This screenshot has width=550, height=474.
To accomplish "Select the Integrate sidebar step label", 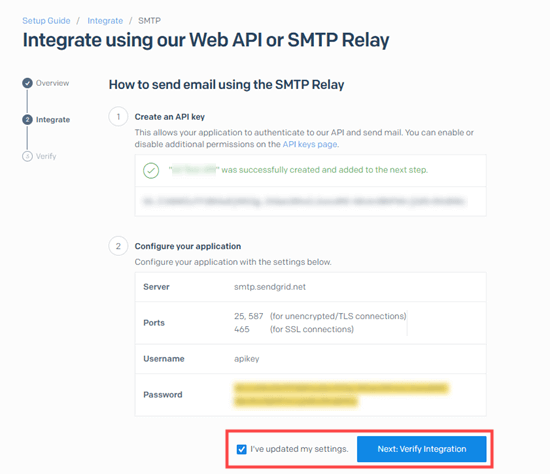I will click(x=53, y=120).
